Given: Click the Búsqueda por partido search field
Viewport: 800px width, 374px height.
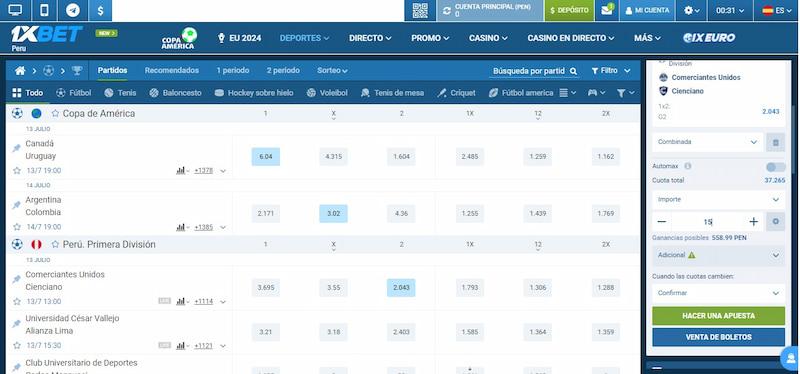Looking at the screenshot, I should tap(529, 71).
